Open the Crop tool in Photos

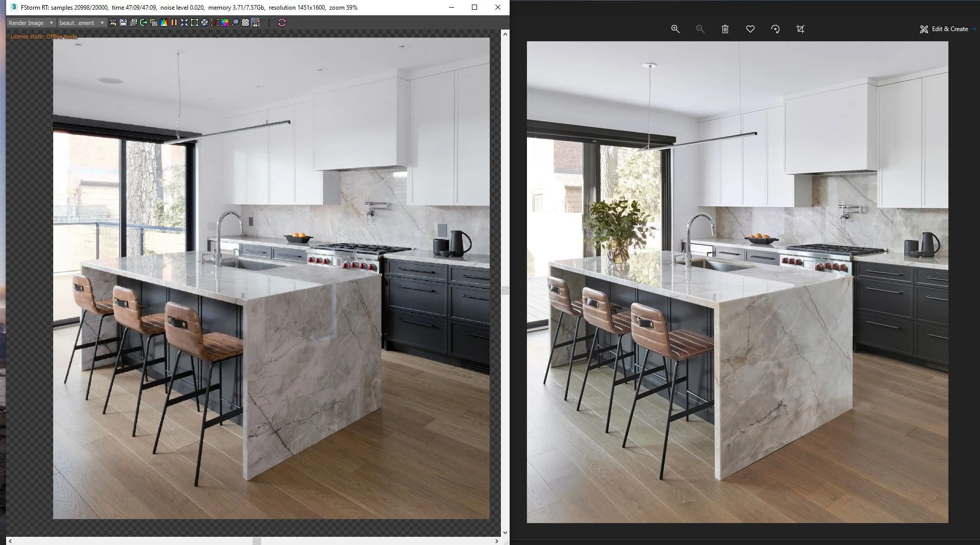tap(800, 29)
